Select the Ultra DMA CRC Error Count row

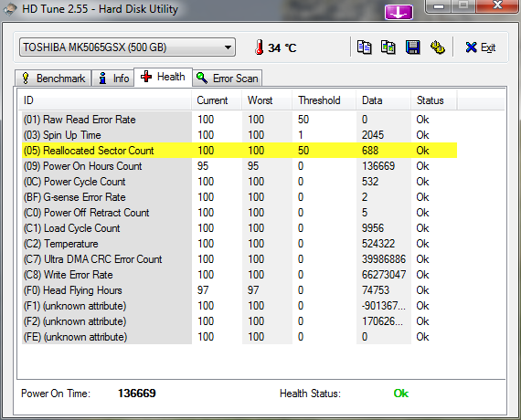pos(239,259)
